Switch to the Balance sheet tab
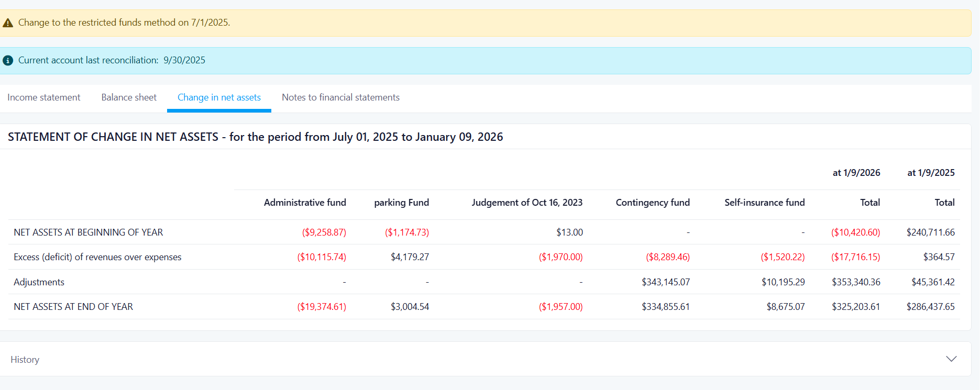 pyautogui.click(x=129, y=97)
